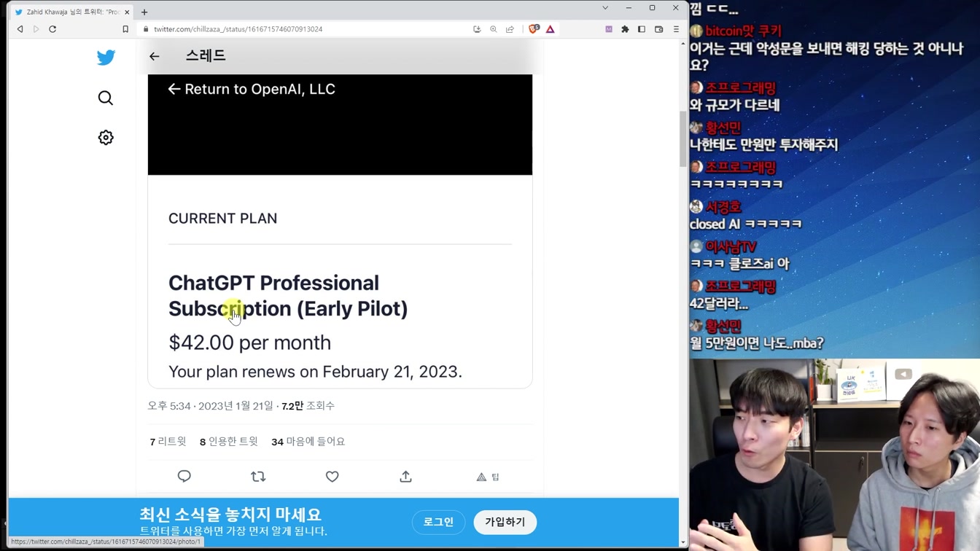This screenshot has width=980, height=551.
Task: Click the share page icon in address bar
Action: (510, 29)
